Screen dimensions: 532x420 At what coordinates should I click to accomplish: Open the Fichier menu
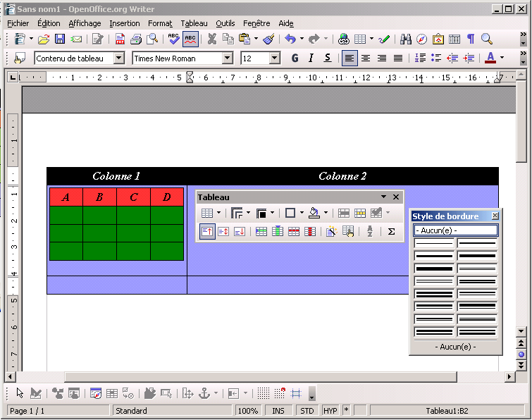pyautogui.click(x=18, y=23)
